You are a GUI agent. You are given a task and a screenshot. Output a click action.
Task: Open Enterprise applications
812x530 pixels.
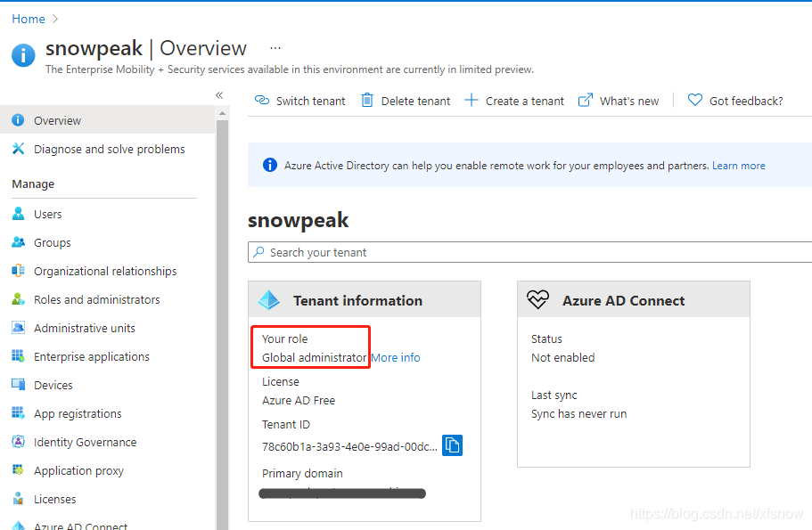coord(107,356)
